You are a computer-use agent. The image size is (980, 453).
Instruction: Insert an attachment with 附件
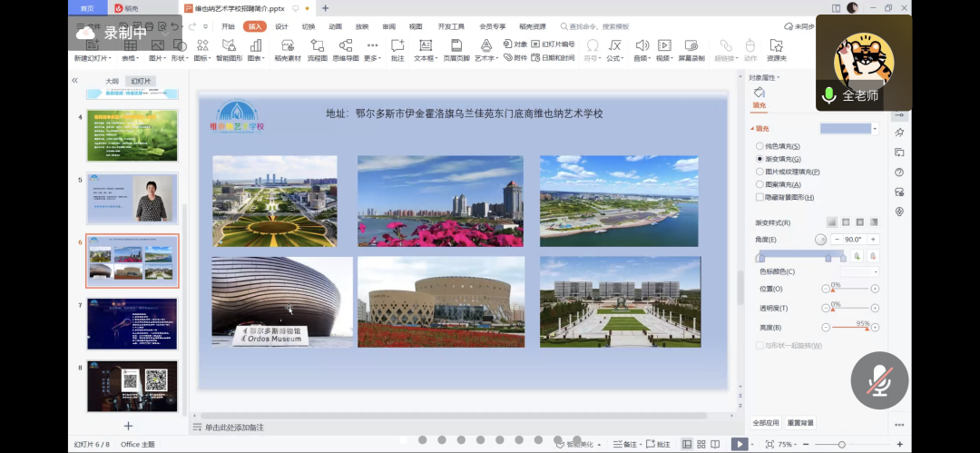(x=515, y=57)
